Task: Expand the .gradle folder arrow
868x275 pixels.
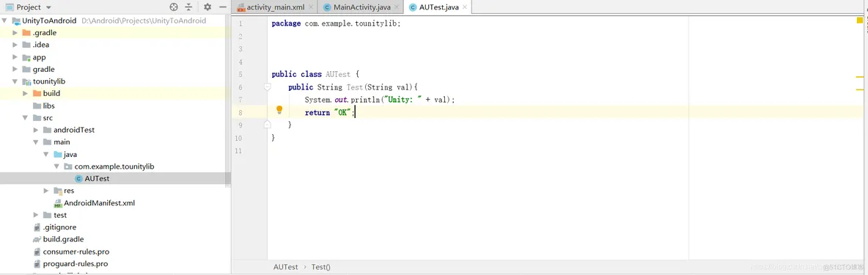Action: click(x=15, y=33)
